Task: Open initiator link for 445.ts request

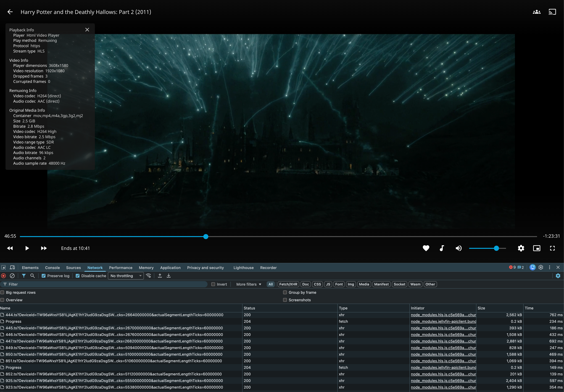Action: click(443, 328)
